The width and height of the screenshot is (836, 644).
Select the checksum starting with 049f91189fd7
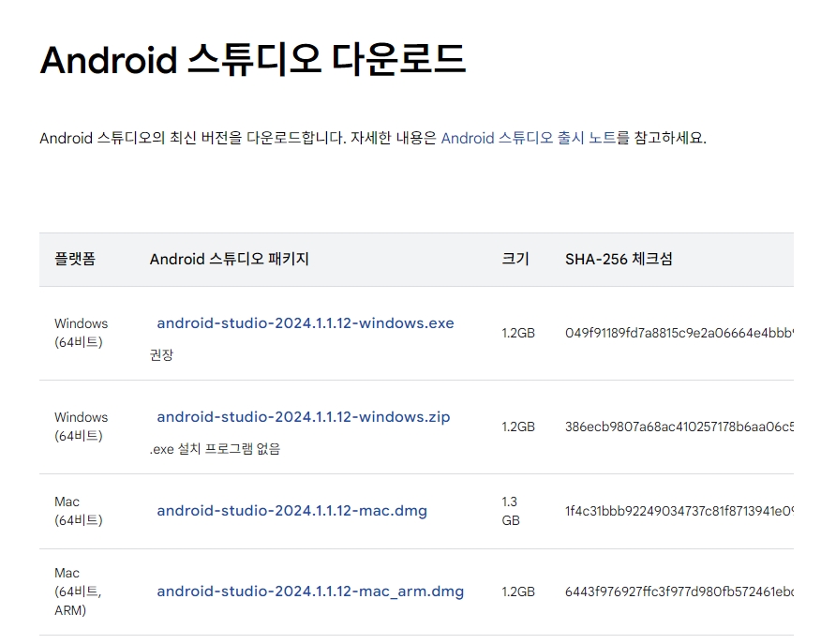click(x=679, y=333)
